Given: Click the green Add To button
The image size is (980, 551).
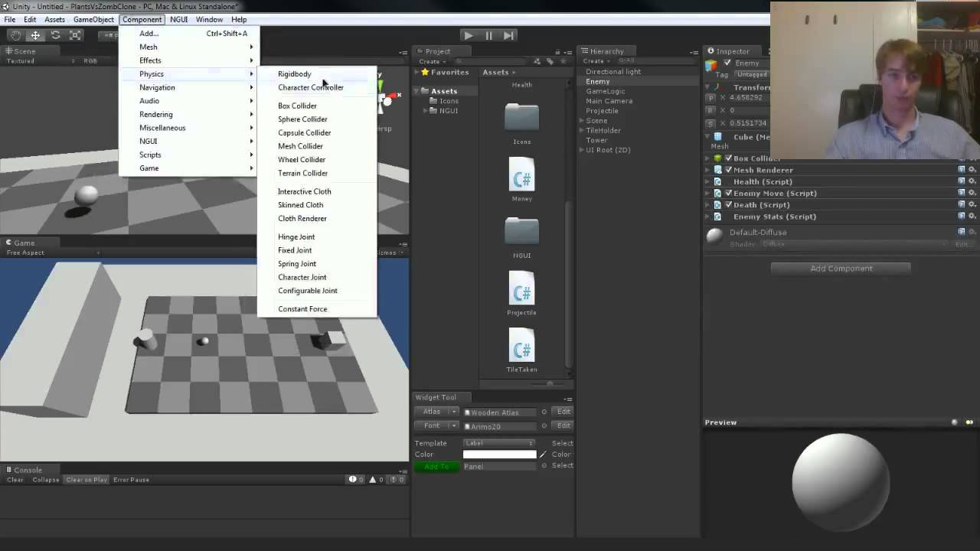Looking at the screenshot, I should (x=436, y=466).
